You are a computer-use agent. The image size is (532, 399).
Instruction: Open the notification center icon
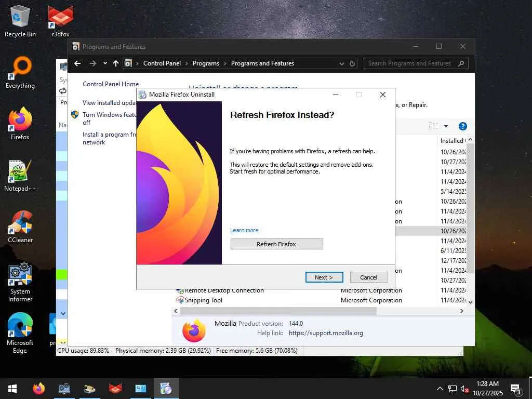pos(516,389)
